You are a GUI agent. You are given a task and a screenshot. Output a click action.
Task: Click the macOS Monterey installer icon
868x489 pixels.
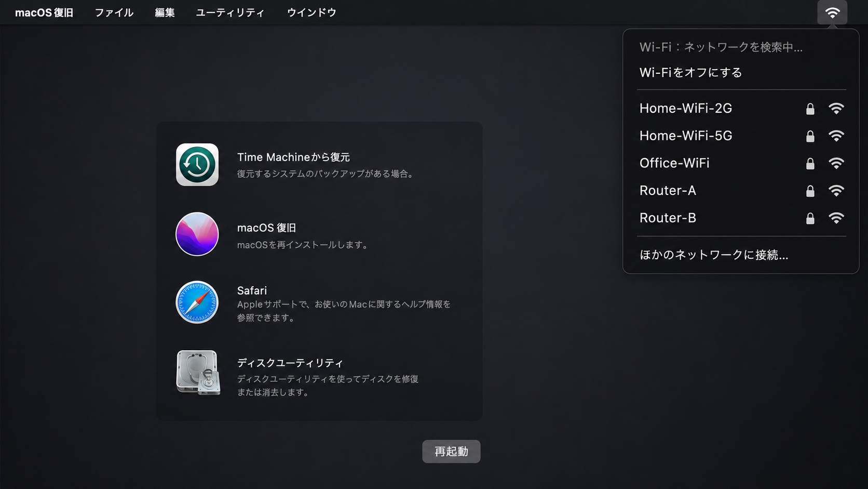[197, 234]
